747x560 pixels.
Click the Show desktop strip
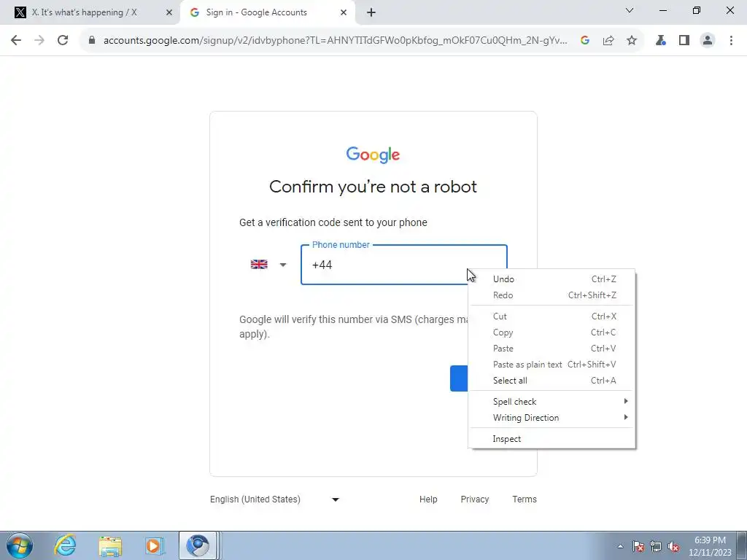(x=741, y=545)
